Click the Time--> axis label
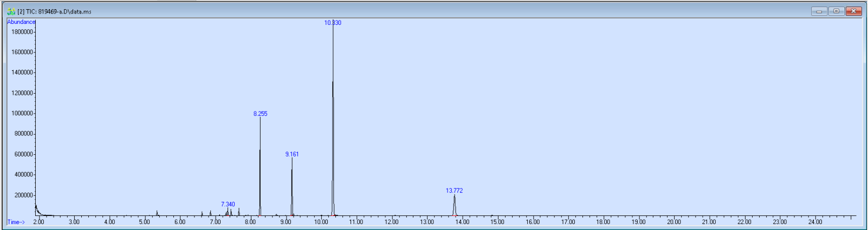Viewport: 868px width, 230px height. click(x=16, y=222)
